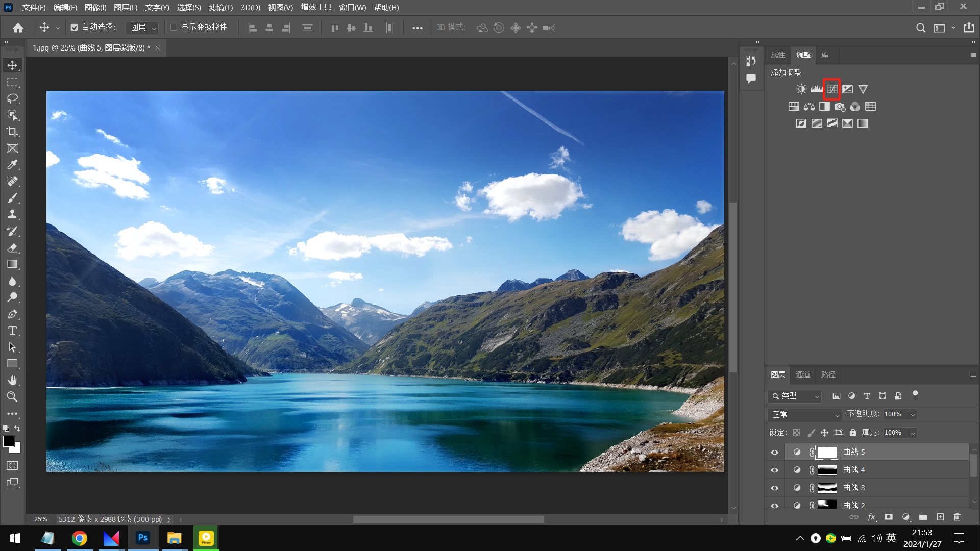The image size is (980, 551).
Task: Select the Frame tool
Action: tap(12, 148)
